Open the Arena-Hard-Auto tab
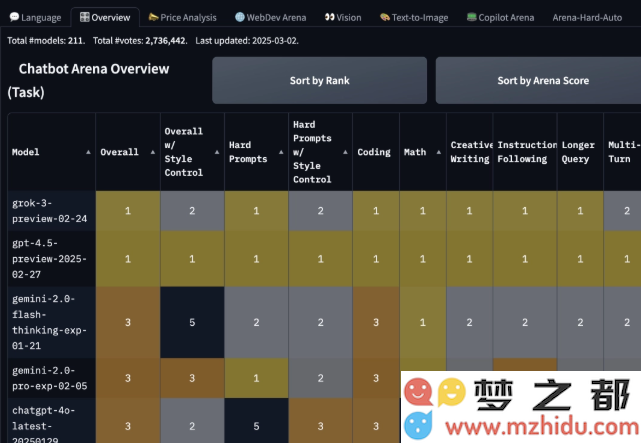 pyautogui.click(x=587, y=18)
